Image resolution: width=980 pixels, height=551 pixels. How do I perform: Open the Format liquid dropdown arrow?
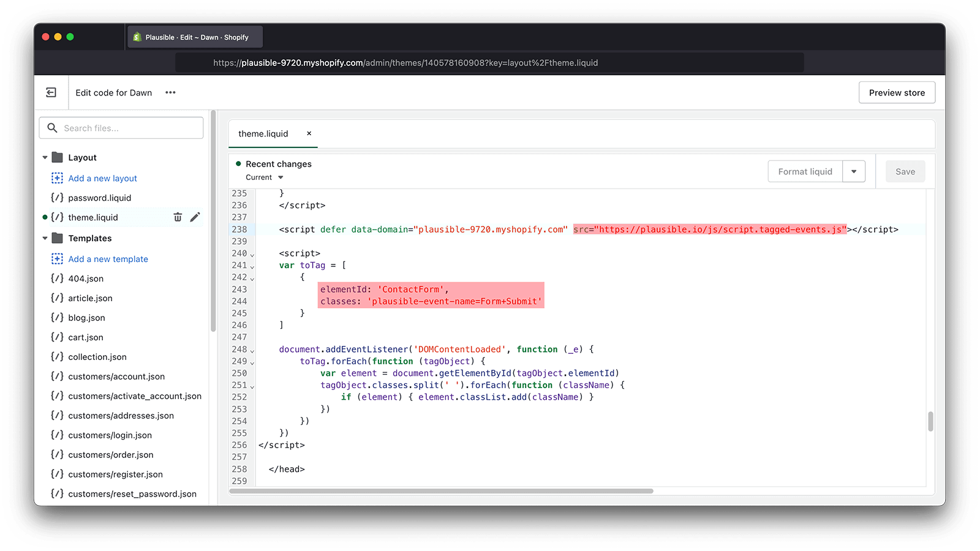click(854, 171)
